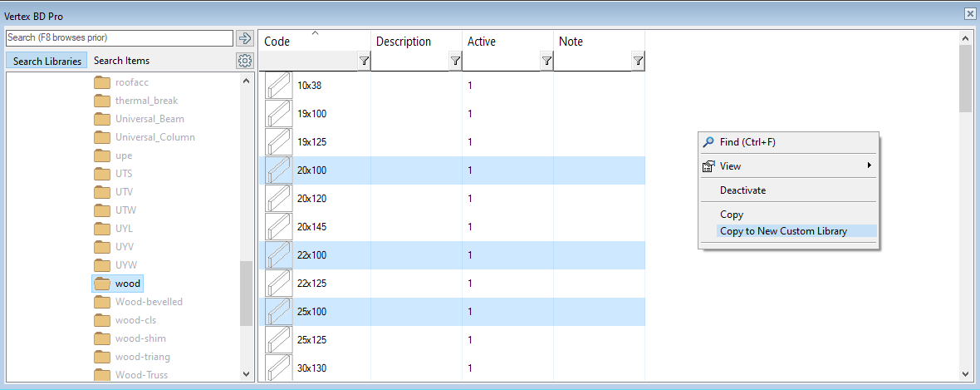Viewport: 980px width, 390px height.
Task: Sort by the Code column header
Action: 277,42
